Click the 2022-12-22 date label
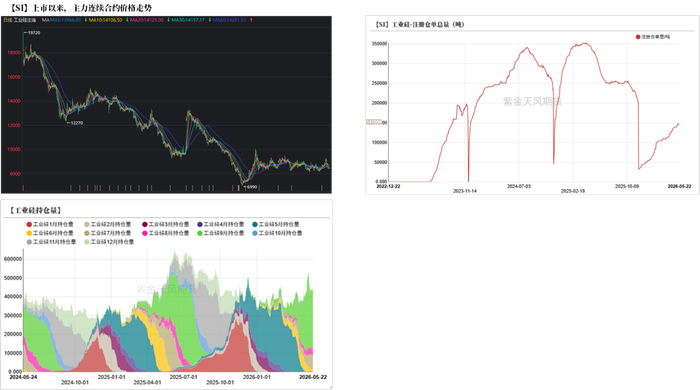 pos(388,186)
